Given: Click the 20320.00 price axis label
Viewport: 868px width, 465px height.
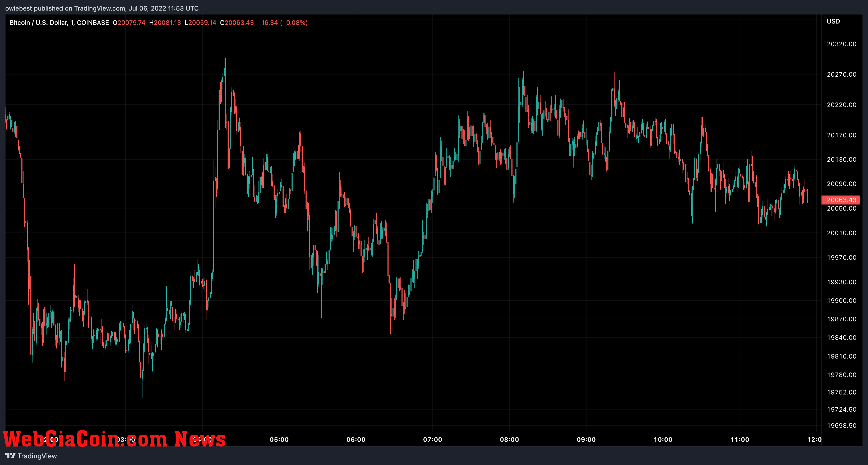Looking at the screenshot, I should tap(841, 44).
